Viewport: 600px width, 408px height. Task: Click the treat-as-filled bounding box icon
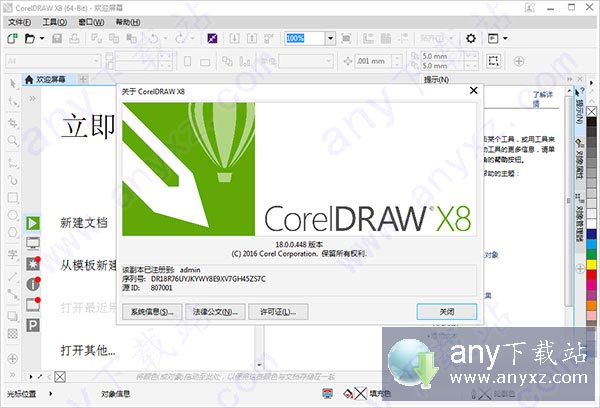(x=494, y=61)
